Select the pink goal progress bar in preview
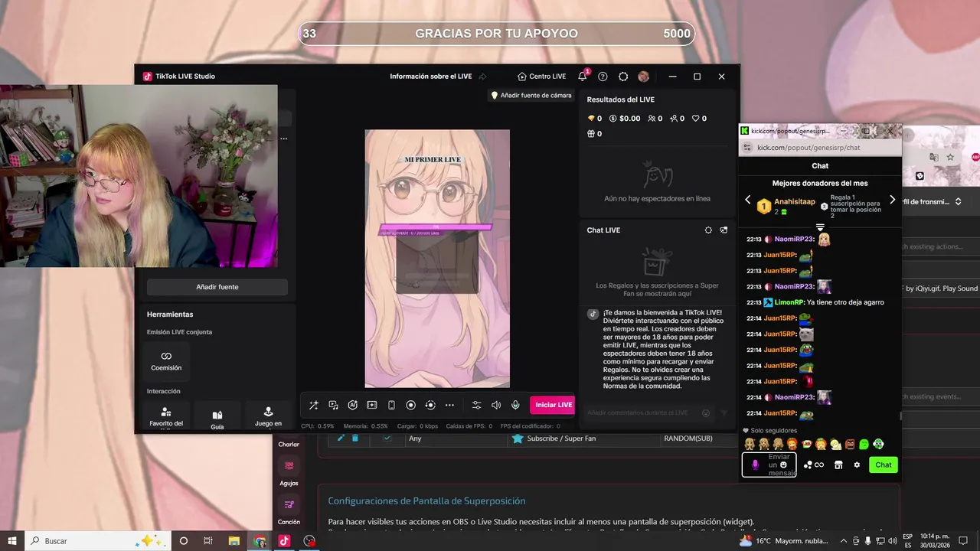Screen dimensions: 980x551 tap(436, 227)
